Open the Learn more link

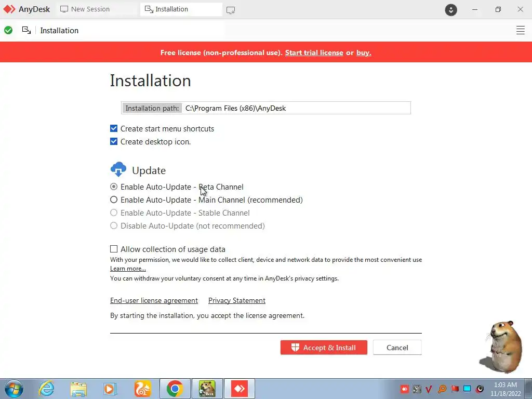pyautogui.click(x=128, y=269)
